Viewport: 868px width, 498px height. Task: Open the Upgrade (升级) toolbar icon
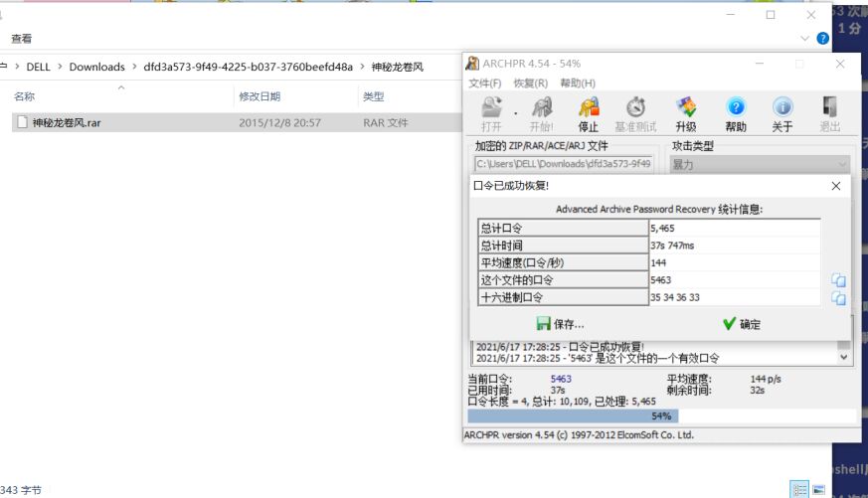[x=686, y=114]
